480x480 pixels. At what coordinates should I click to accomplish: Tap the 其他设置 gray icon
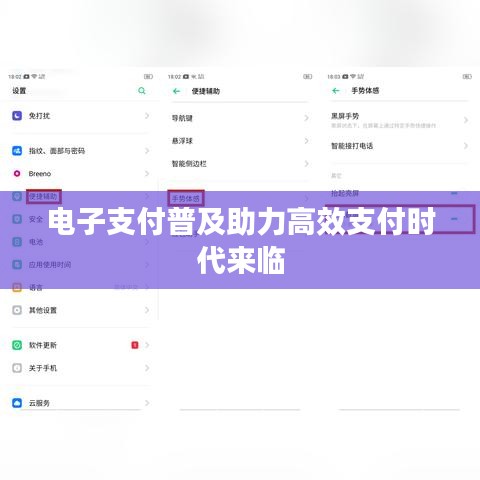point(17,310)
